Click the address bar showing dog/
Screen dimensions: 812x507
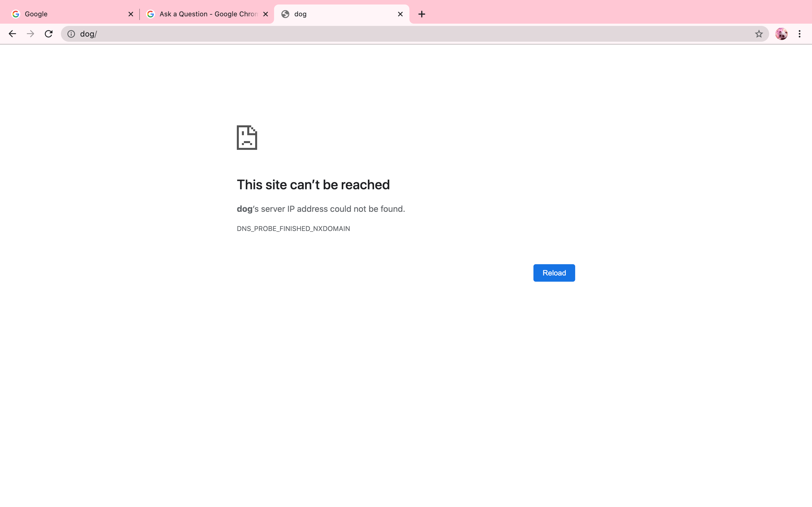pyautogui.click(x=403, y=34)
